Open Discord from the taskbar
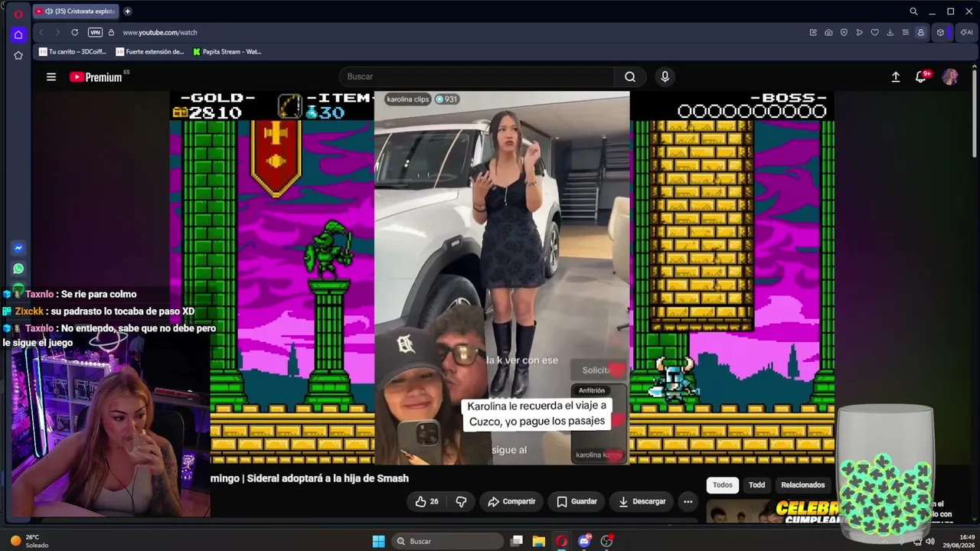 click(x=584, y=541)
